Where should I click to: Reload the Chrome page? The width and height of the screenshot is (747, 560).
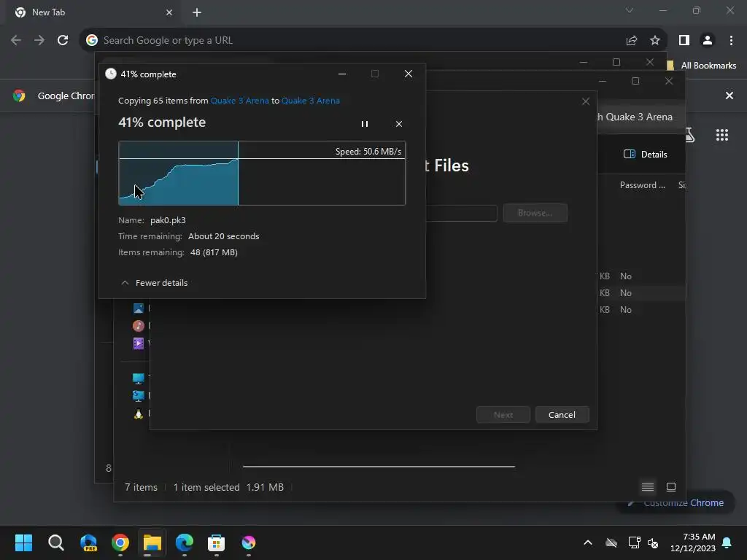(63, 41)
